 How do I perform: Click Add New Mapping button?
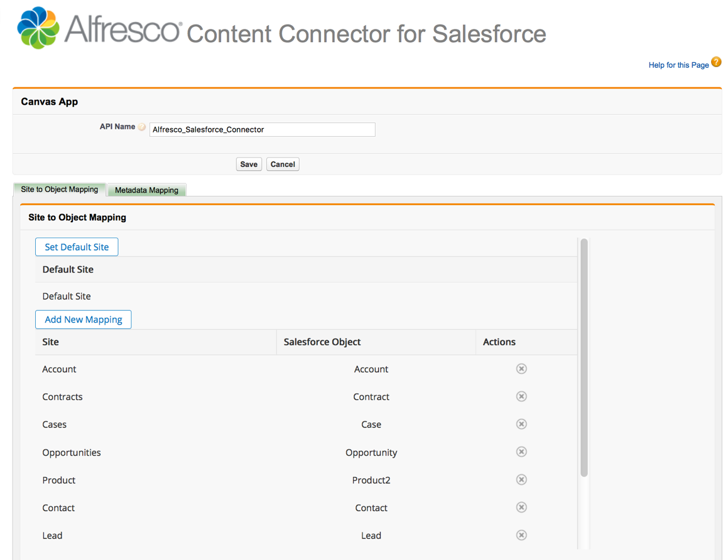click(84, 320)
